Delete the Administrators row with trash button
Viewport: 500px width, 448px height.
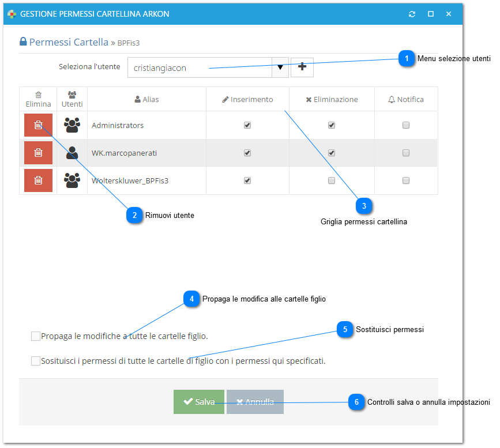point(38,125)
